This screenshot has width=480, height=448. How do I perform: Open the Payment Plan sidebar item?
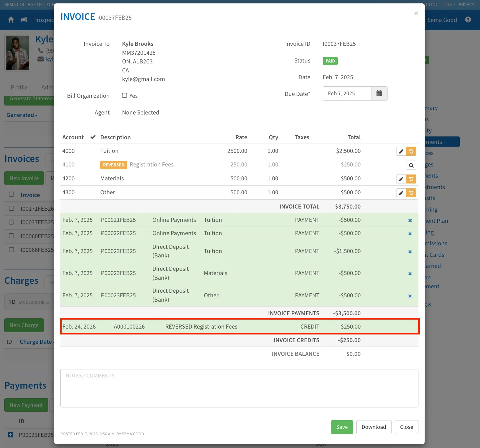tap(436, 221)
